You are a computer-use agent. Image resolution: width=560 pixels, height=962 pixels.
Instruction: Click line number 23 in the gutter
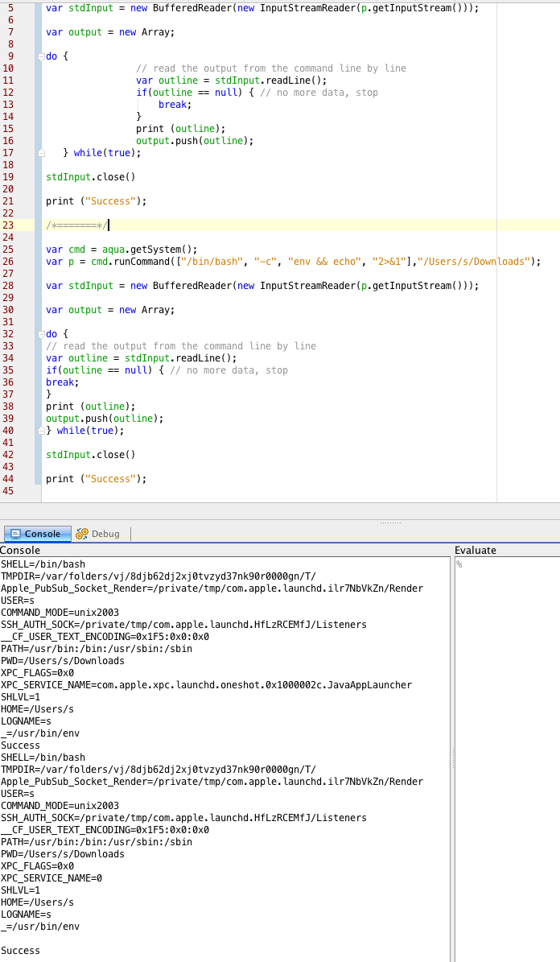(x=8, y=225)
